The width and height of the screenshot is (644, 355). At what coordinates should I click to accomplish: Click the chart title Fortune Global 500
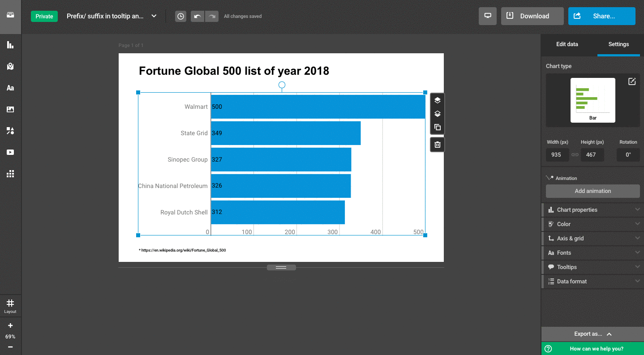[x=234, y=71]
